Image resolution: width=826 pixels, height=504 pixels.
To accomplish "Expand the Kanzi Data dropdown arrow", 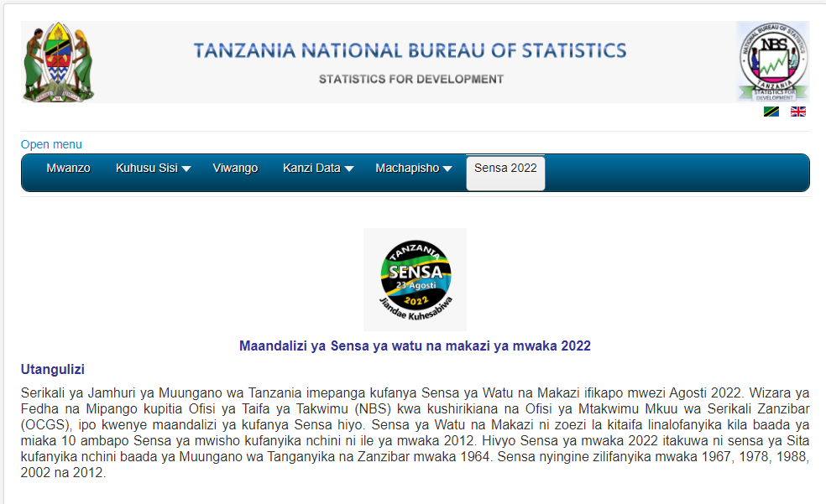I will click(348, 169).
